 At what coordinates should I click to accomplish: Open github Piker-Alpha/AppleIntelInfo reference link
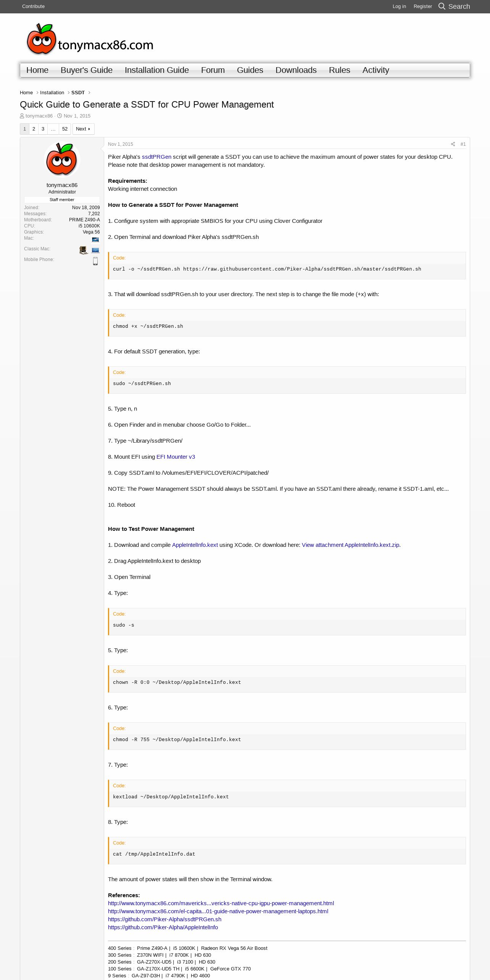pyautogui.click(x=163, y=927)
